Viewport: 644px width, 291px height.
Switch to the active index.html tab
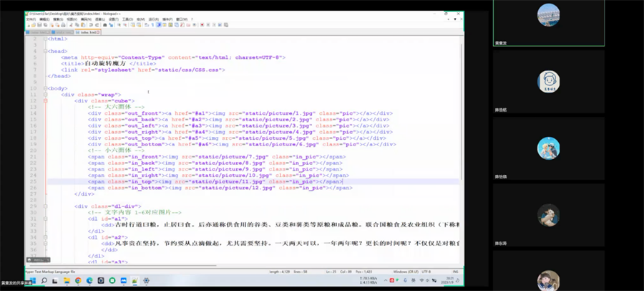(x=88, y=32)
